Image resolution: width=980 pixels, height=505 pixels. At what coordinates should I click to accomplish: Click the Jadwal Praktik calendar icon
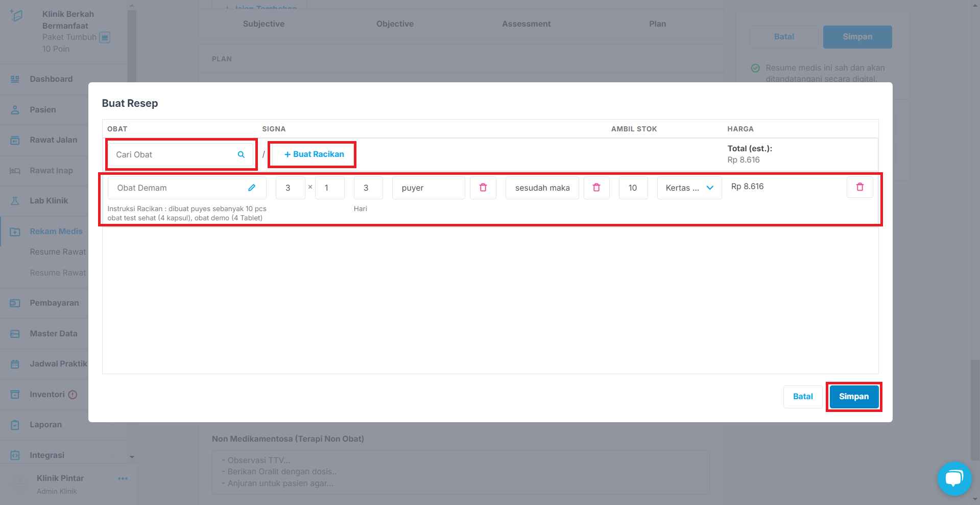(x=15, y=364)
